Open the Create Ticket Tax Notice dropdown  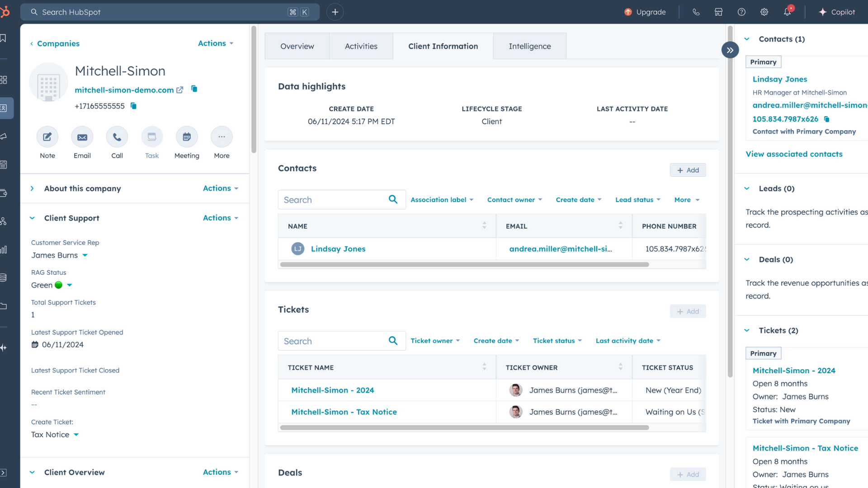[76, 435]
